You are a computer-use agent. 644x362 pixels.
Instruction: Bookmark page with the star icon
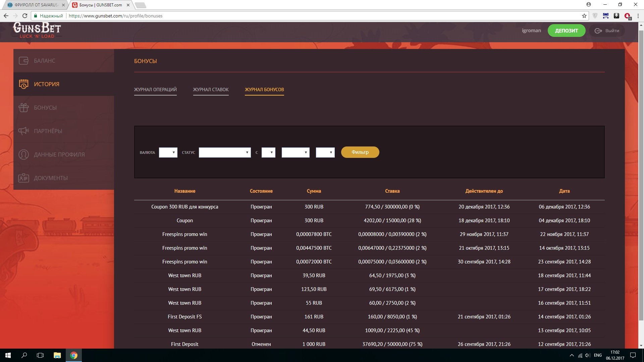[584, 16]
